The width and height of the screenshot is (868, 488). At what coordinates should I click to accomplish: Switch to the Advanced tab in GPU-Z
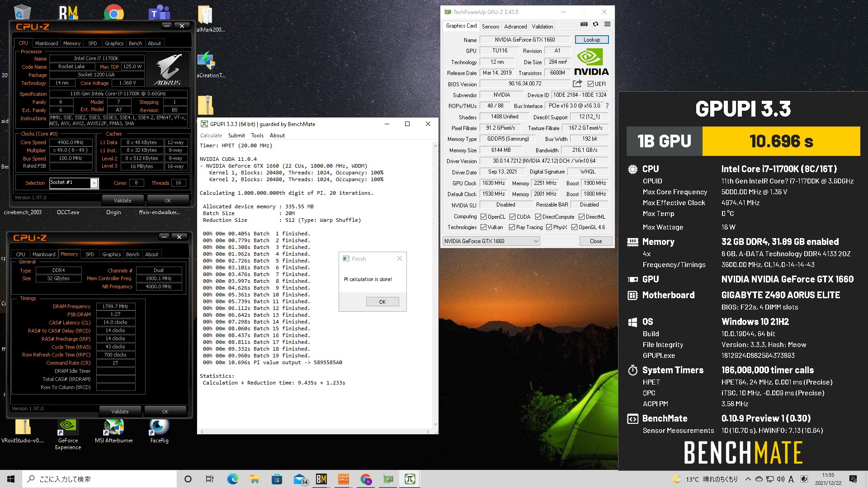tap(515, 26)
